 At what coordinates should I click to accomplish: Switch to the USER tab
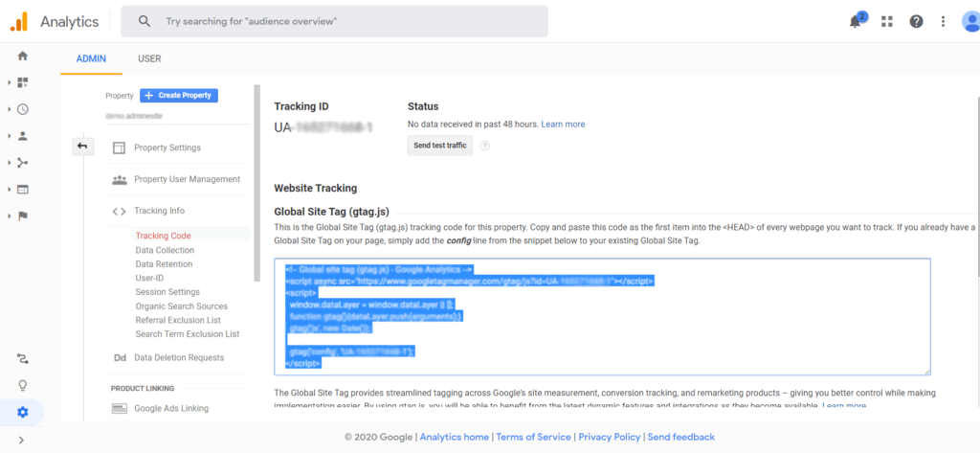point(149,58)
